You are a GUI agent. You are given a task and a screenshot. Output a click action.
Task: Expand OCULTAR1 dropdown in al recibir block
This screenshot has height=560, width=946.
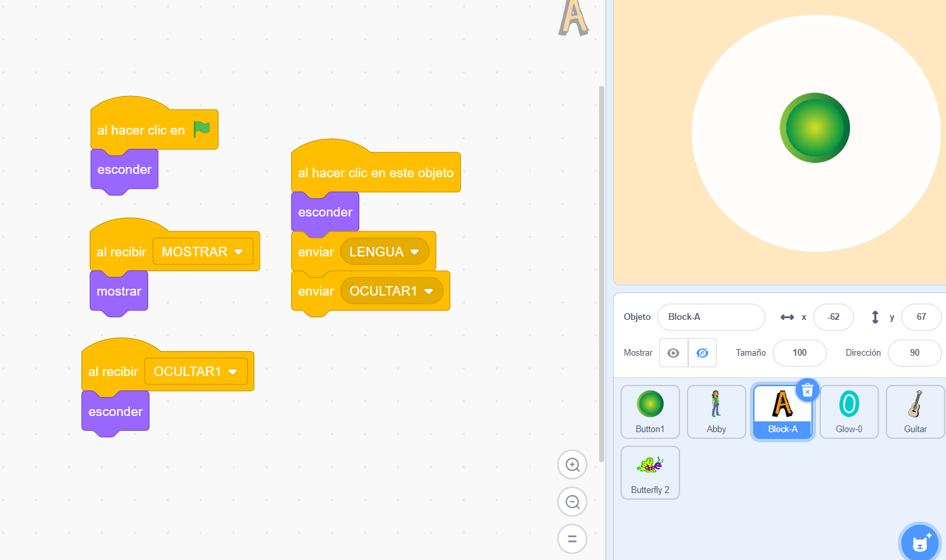click(x=233, y=372)
